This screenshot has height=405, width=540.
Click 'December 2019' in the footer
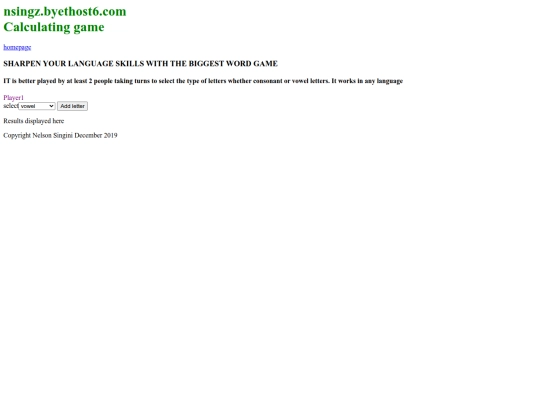(96, 135)
